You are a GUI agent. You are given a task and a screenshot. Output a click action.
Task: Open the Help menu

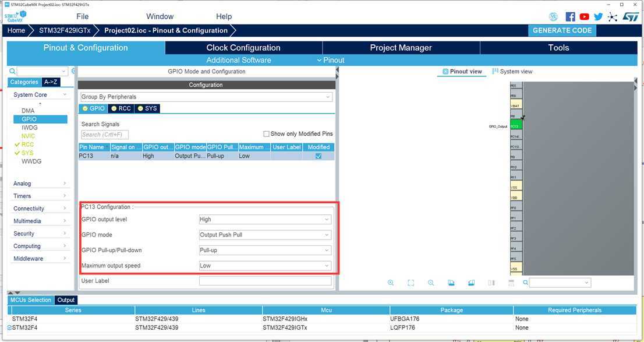(x=224, y=16)
